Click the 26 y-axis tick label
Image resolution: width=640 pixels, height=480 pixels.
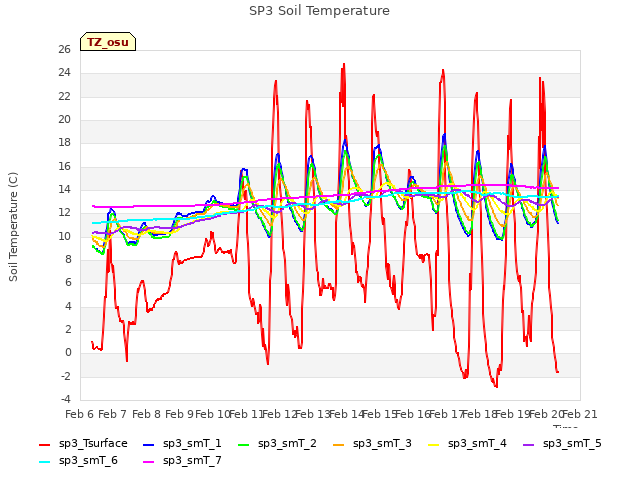pos(64,49)
